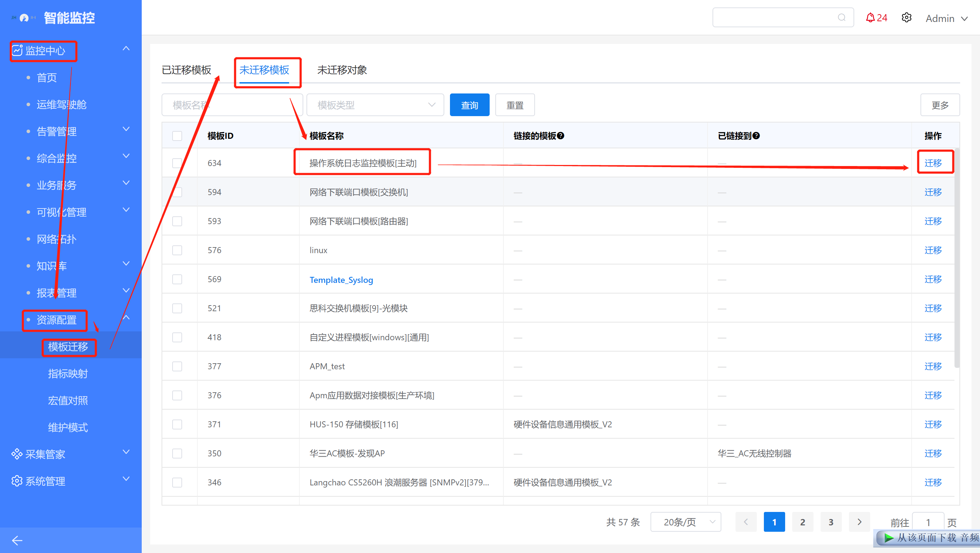Open the settings gear icon in header
This screenshot has height=553, width=980.
[907, 18]
